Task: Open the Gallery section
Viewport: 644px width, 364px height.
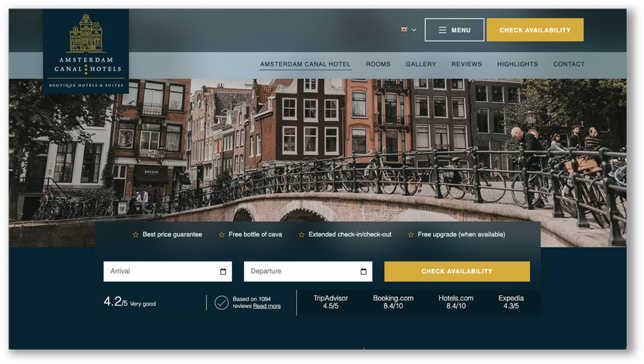Action: [x=421, y=64]
